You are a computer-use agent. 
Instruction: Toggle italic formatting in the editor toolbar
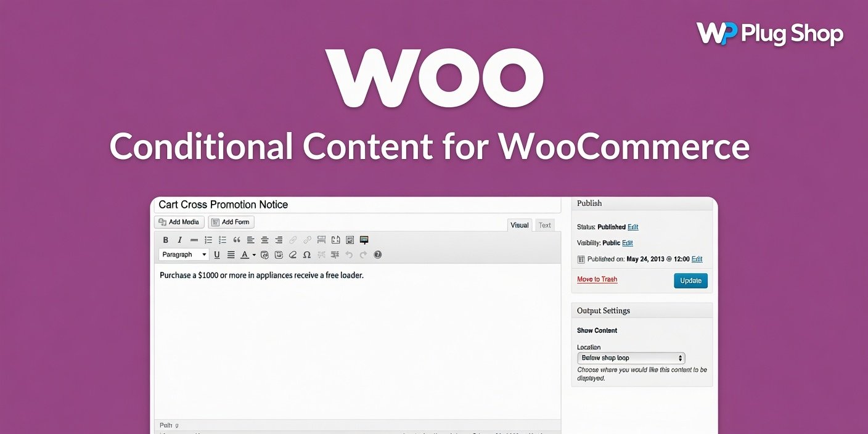click(180, 240)
